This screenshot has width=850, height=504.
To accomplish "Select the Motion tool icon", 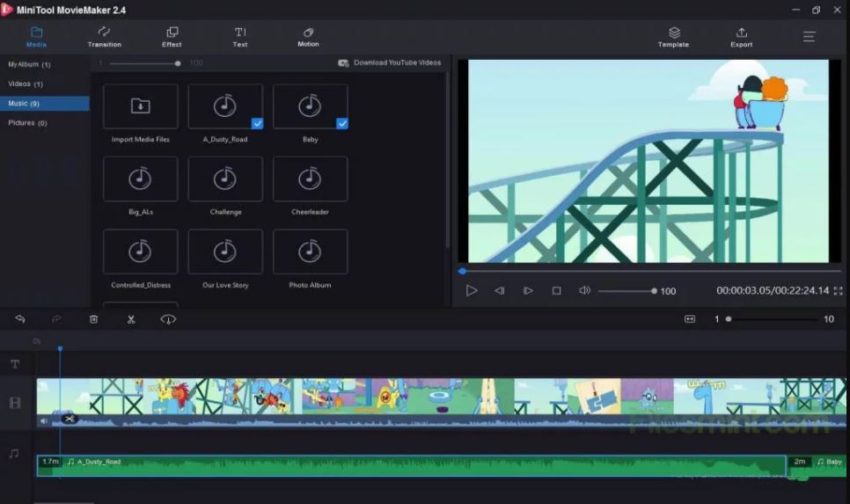I will [308, 33].
